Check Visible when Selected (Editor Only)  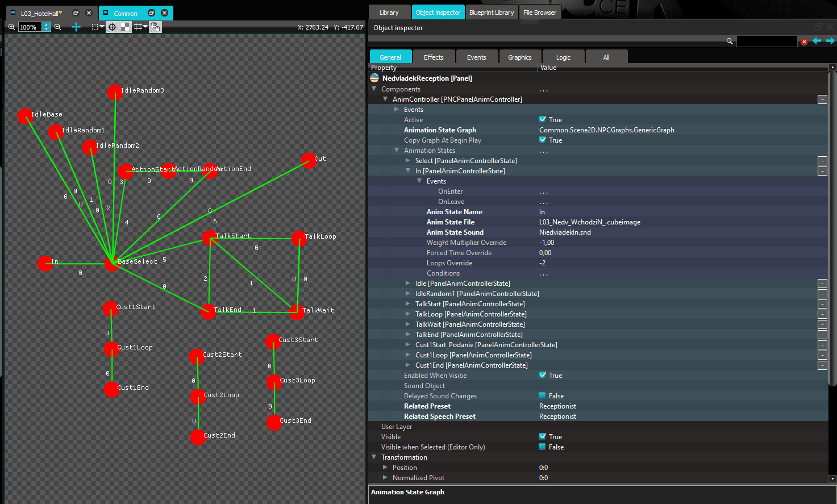coord(543,447)
